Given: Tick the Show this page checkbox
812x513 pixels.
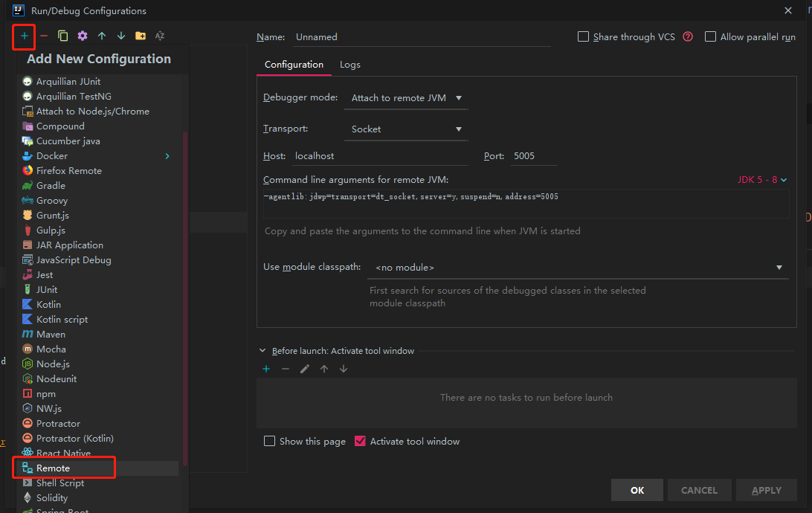Looking at the screenshot, I should 269,441.
